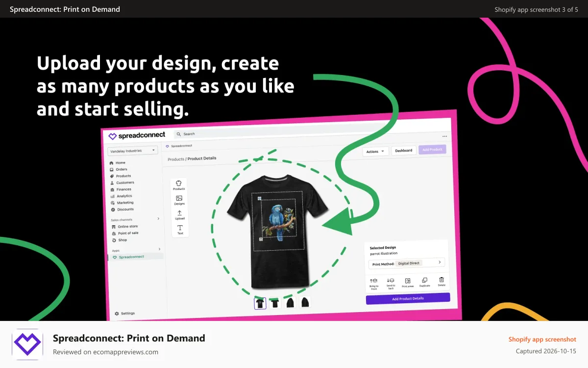Open the three-dot menu at top right

[444, 136]
